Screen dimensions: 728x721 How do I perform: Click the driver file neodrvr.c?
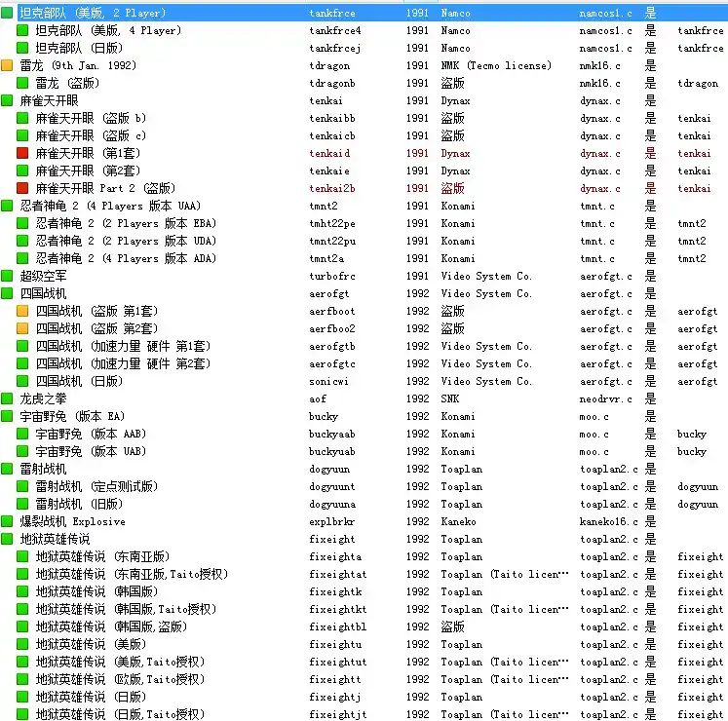[606, 399]
